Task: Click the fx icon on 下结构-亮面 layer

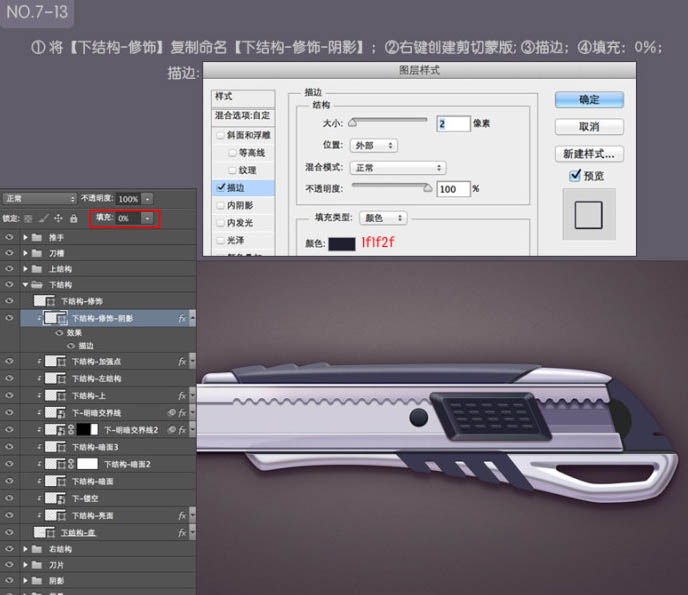Action: coord(183,516)
